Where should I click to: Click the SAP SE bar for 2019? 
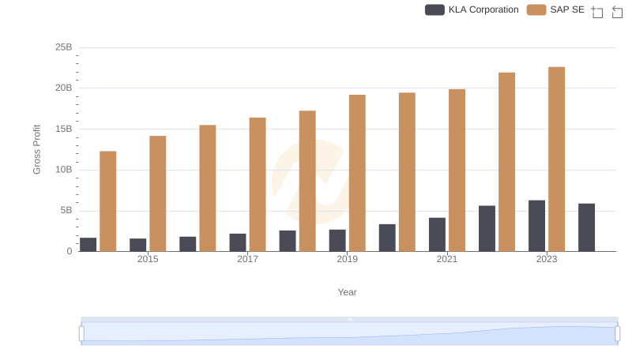coord(357,173)
